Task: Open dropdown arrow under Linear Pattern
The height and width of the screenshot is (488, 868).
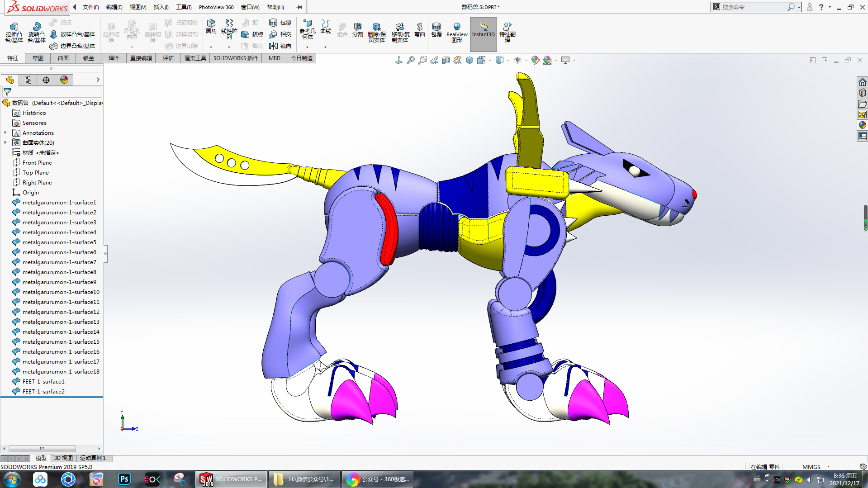Action: point(229,47)
